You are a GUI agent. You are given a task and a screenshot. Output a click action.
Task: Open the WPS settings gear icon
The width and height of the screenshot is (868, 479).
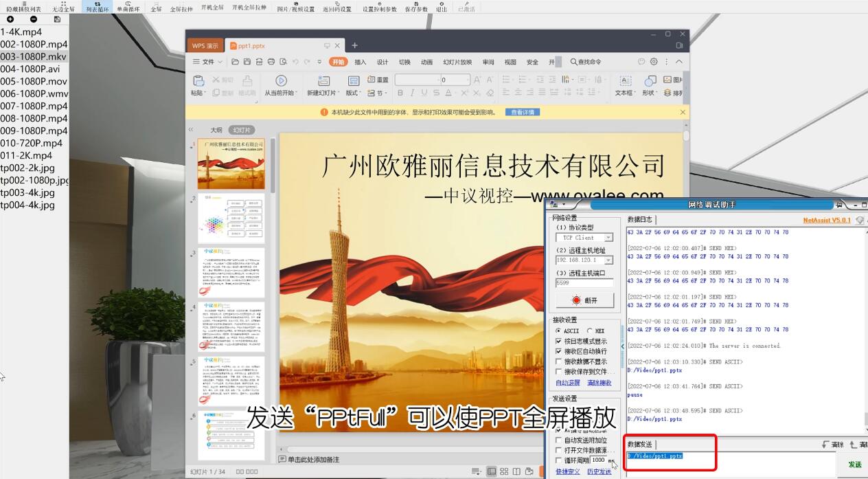[654, 62]
